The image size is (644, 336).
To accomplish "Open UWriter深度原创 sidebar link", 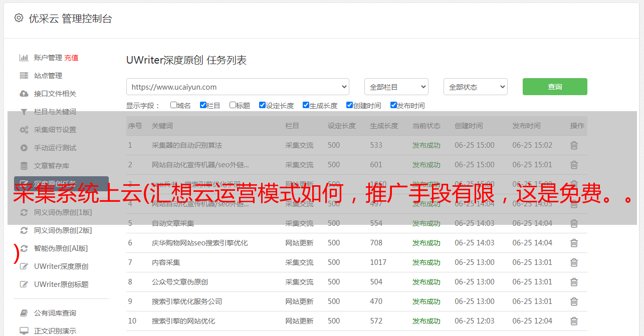I will [x=61, y=266].
